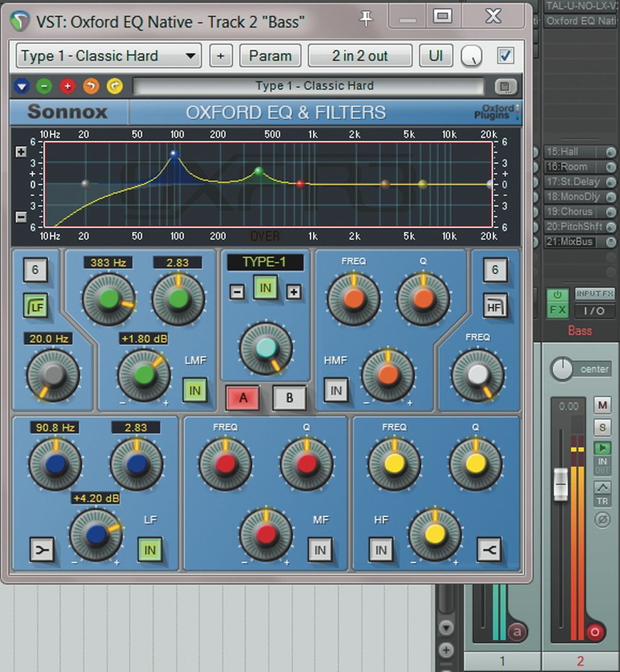This screenshot has width=620, height=672.
Task: Toggle the HF low-pass filter button
Action: point(495,306)
